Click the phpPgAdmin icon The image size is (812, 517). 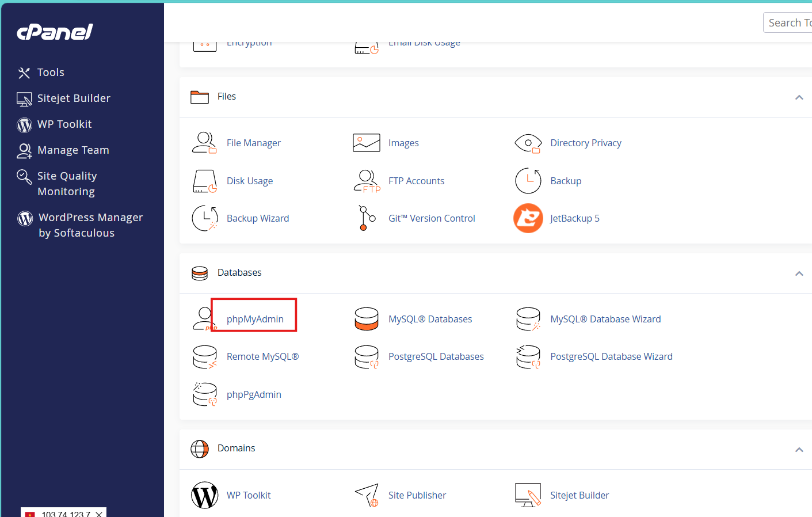point(205,394)
